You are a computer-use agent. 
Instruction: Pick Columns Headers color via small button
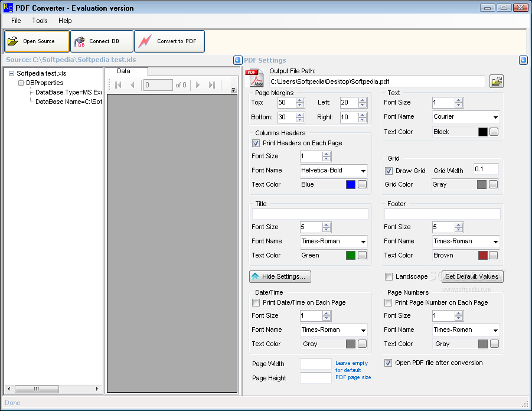click(363, 184)
